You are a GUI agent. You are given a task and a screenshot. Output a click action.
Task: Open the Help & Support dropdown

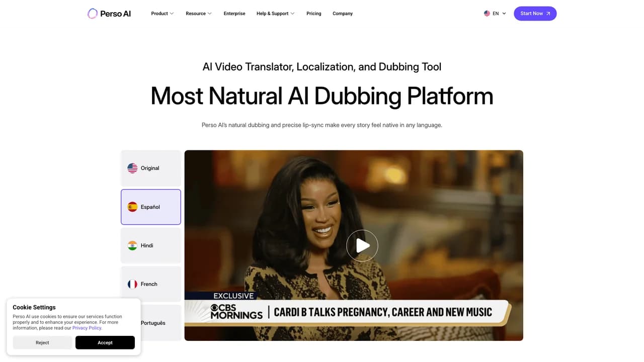coord(276,14)
